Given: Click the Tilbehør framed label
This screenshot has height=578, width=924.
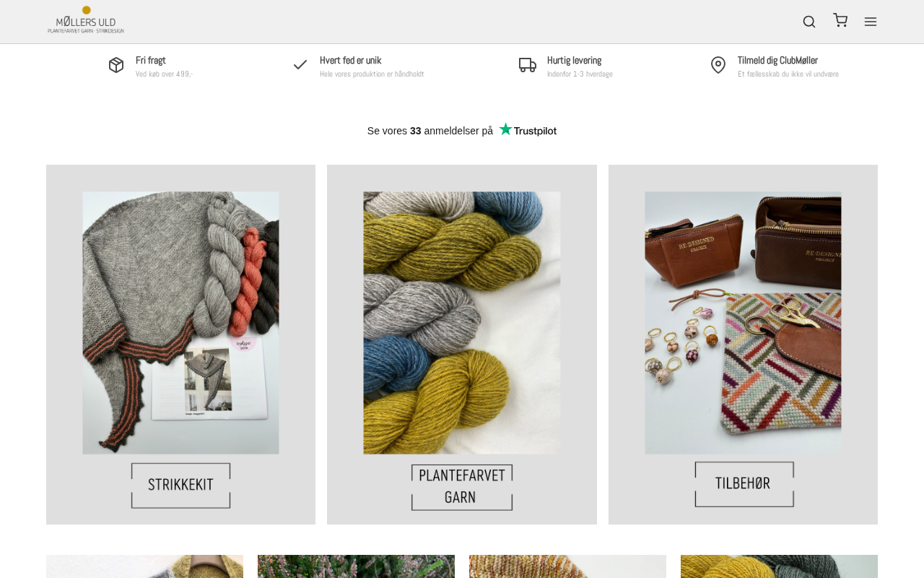Looking at the screenshot, I should click(744, 484).
